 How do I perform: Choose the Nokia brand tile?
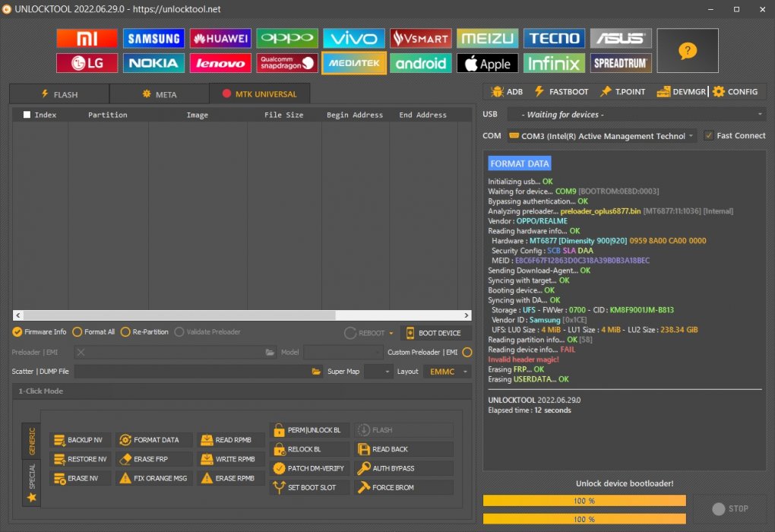153,63
